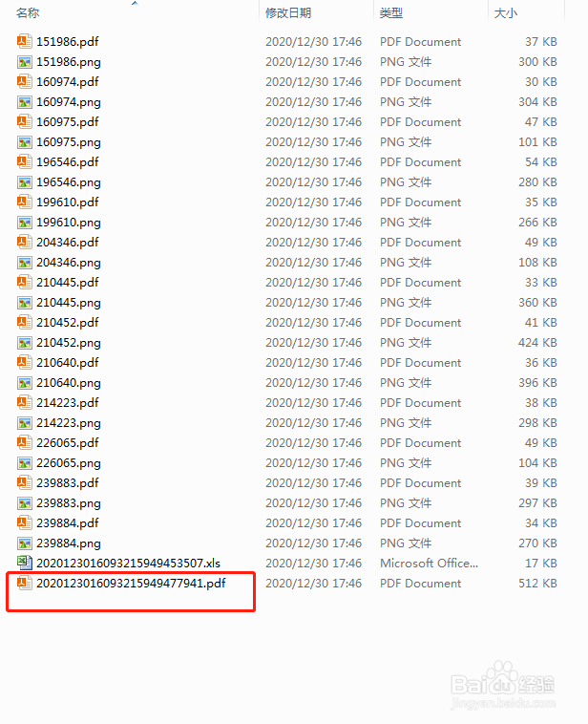
Task: Sort files by the 修改日期 column header
Action: coord(288,13)
